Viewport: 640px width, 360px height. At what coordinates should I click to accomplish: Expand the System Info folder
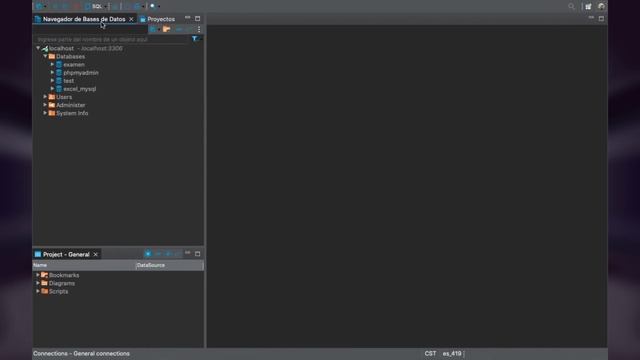[x=45, y=113]
